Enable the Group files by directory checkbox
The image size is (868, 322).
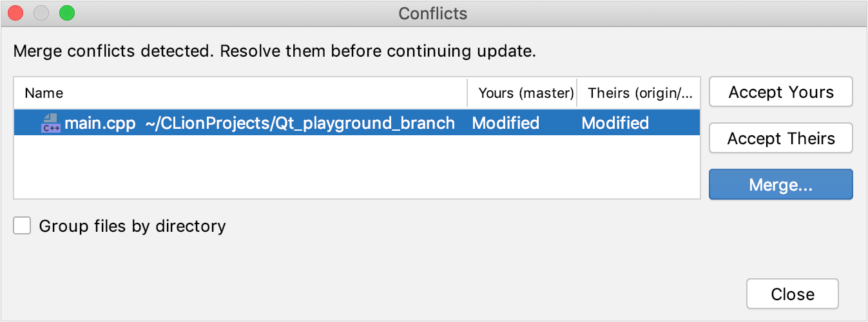23,226
